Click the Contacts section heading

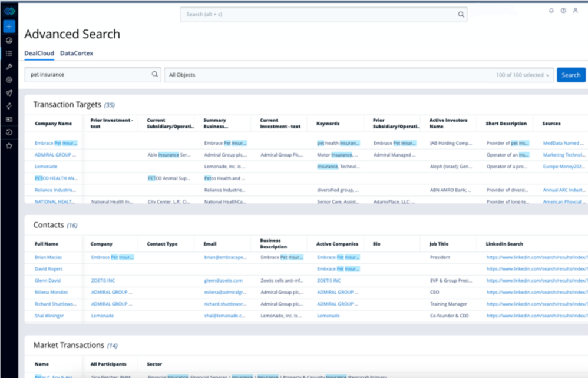point(49,225)
